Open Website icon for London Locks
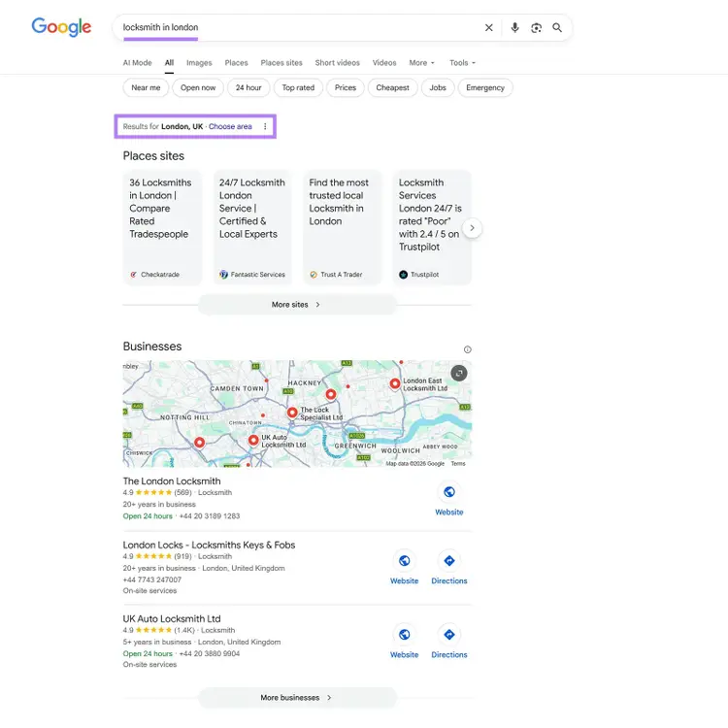The height and width of the screenshot is (728, 728). (x=404, y=561)
